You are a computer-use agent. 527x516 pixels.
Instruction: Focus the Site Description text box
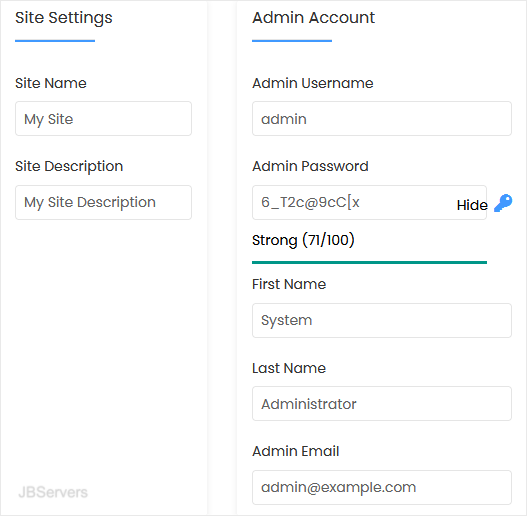coord(104,202)
